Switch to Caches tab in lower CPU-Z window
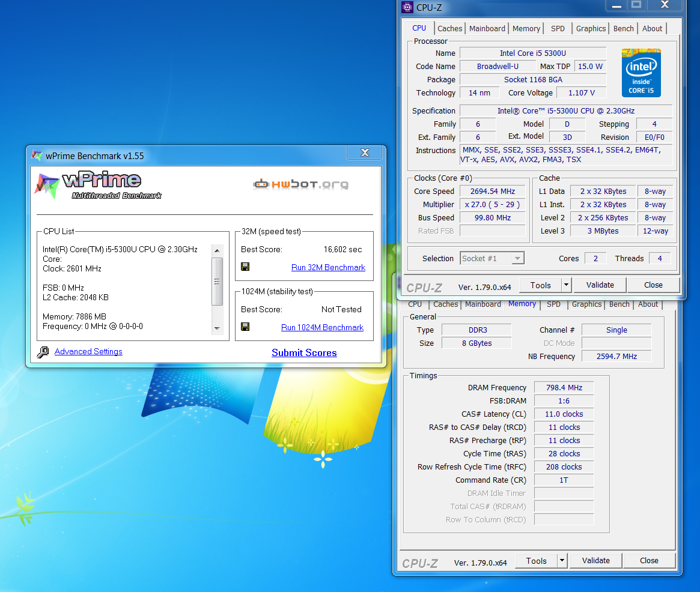The image size is (700, 592). tap(445, 304)
